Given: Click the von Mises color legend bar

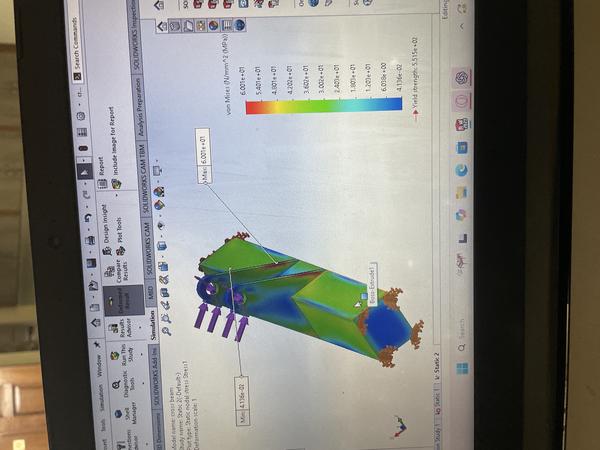Looking at the screenshot, I should [x=324, y=107].
